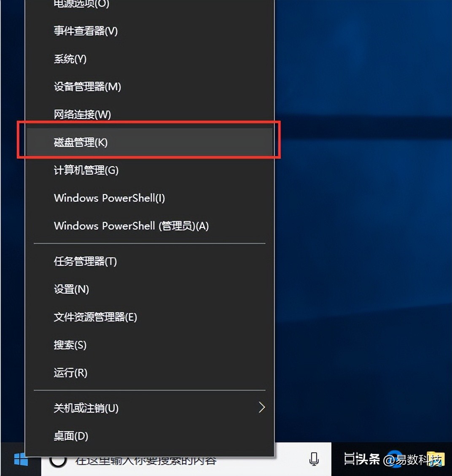Open 系统(Y) from the context menu
This screenshot has height=476, width=452.
point(70,59)
